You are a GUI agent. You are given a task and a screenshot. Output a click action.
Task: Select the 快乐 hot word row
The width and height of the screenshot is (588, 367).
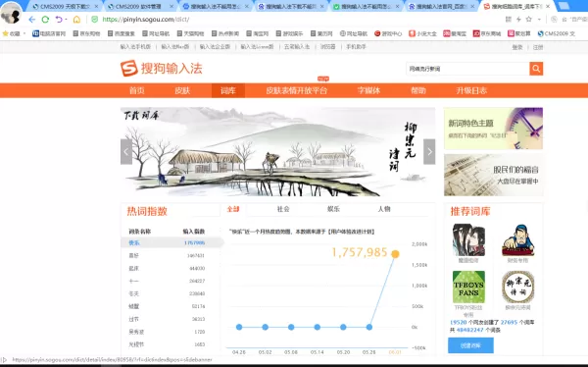(171, 242)
